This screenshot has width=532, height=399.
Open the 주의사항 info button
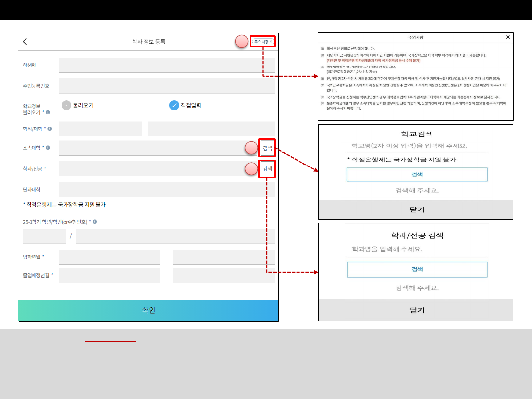point(263,42)
